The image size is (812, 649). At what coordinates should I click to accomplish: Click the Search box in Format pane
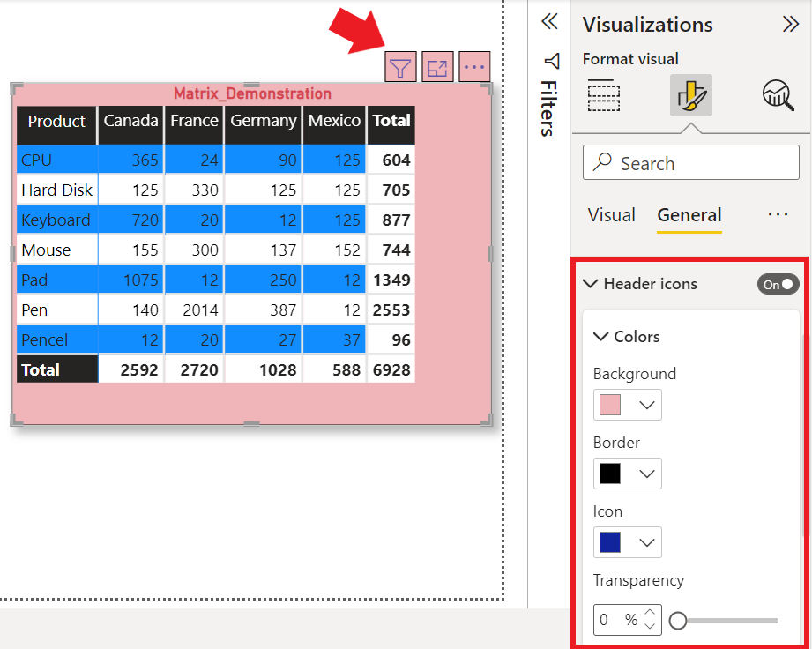(691, 162)
